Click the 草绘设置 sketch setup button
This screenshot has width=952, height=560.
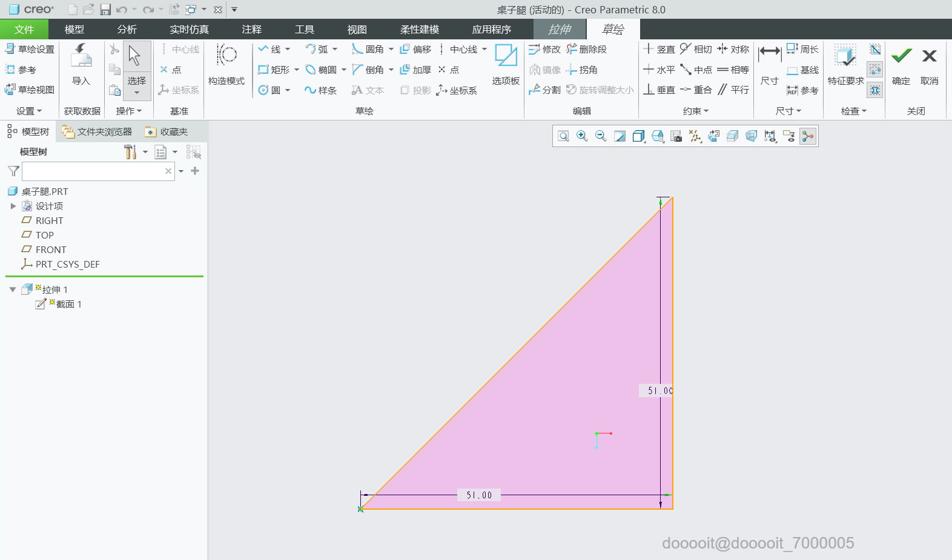pos(30,49)
